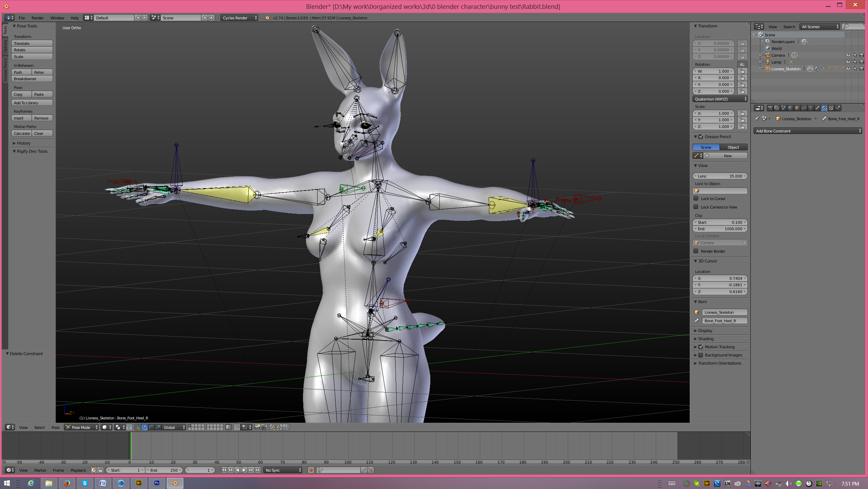Screen dimensions: 868x489
Task: Enable the Lock to Cursor checkbox
Action: [696, 199]
